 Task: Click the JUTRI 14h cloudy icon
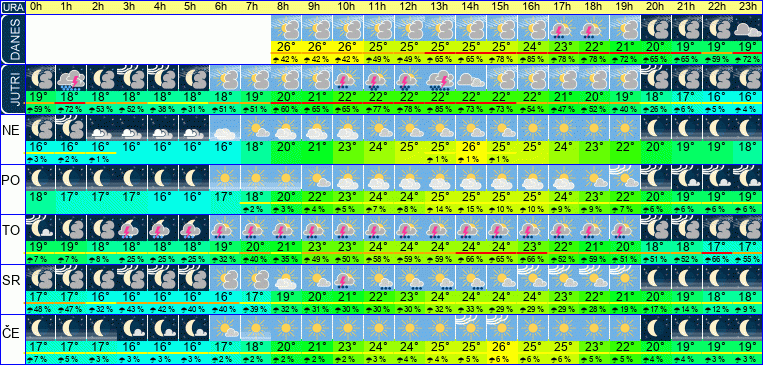(x=471, y=78)
